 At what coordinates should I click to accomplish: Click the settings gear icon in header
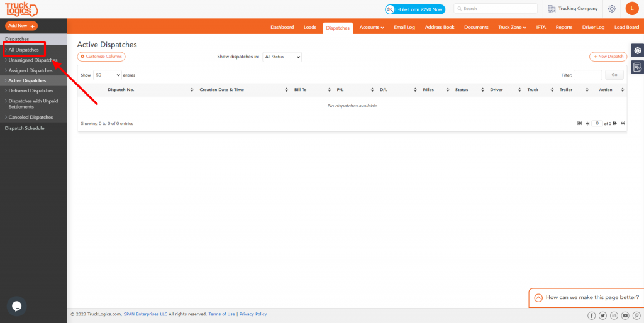point(611,9)
